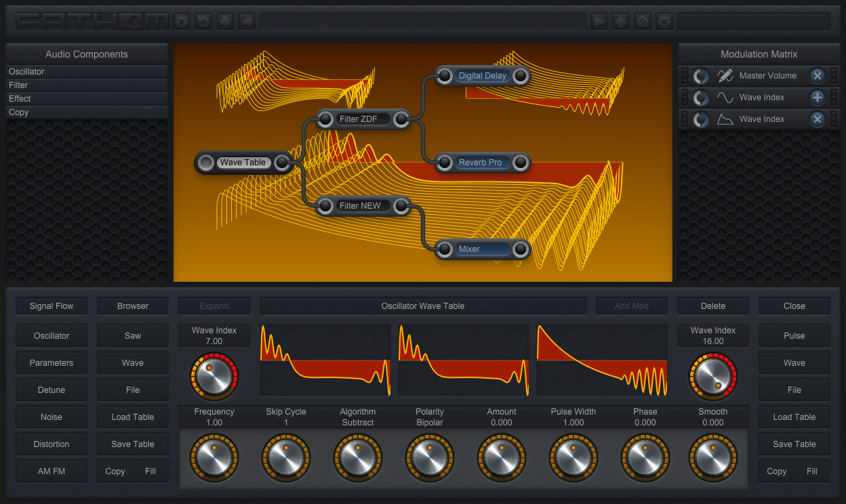Click the Mixer node input port

[x=445, y=249]
